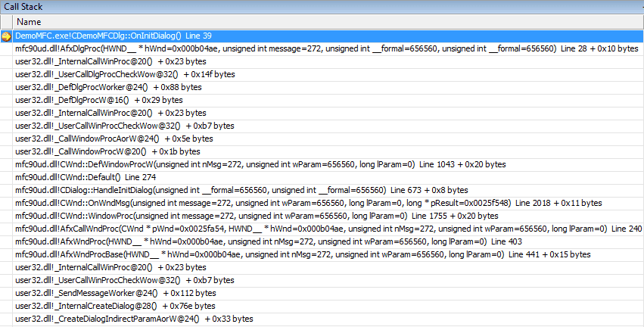Click the yellow current-frame arrow icon
644x327 pixels.
point(6,36)
